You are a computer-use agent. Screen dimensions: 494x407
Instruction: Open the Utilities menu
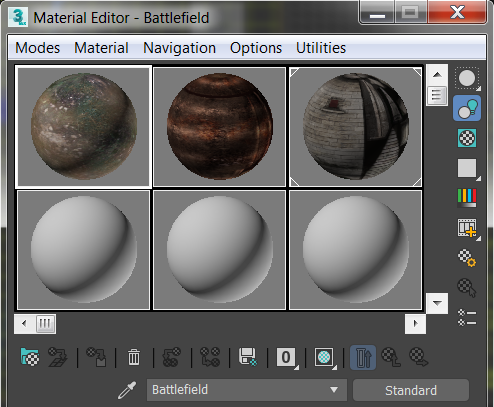click(321, 48)
